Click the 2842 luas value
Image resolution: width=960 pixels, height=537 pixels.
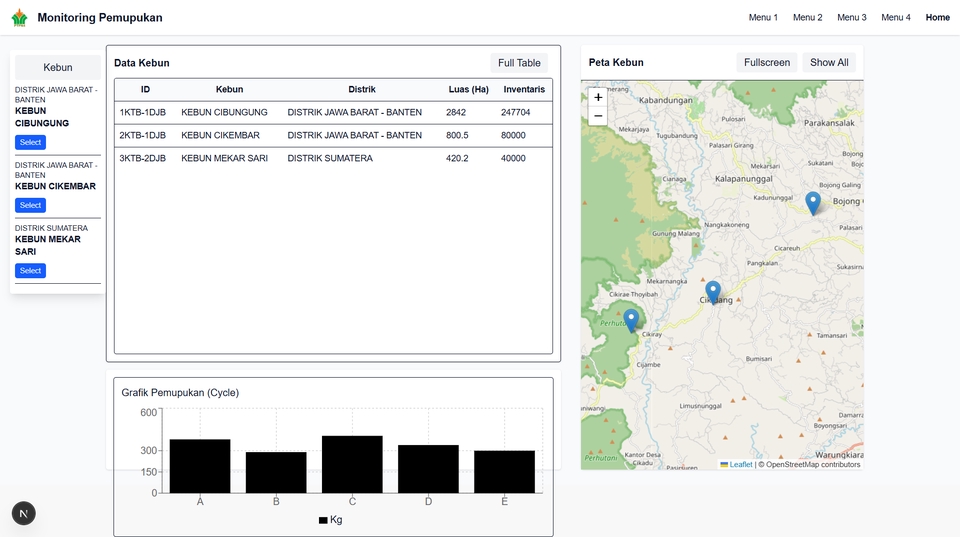[456, 113]
